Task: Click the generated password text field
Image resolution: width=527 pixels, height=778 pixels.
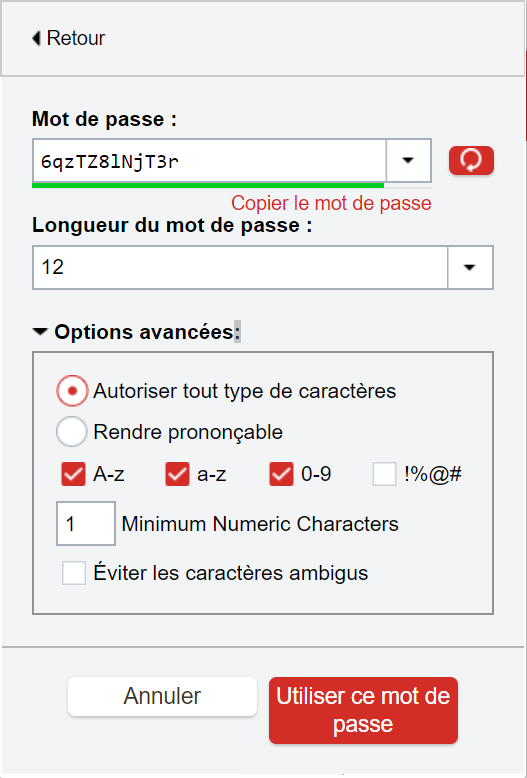Action: coord(209,161)
